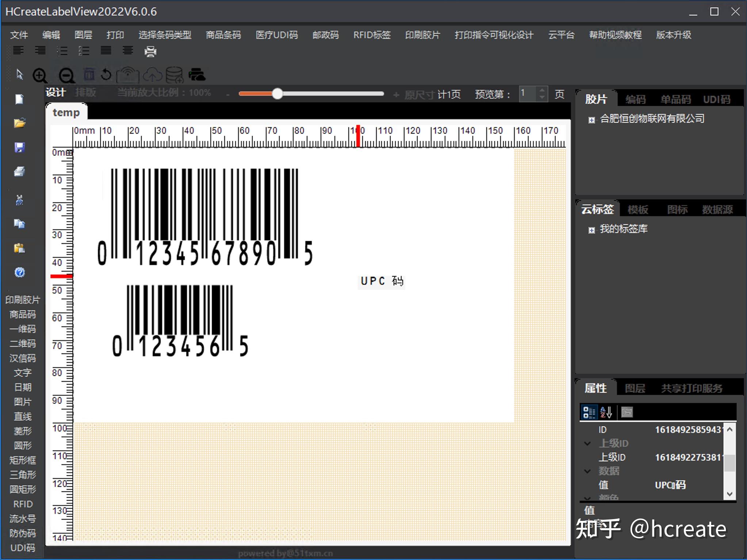Click the 流水号 tool button
The height and width of the screenshot is (560, 747).
pos(23,518)
